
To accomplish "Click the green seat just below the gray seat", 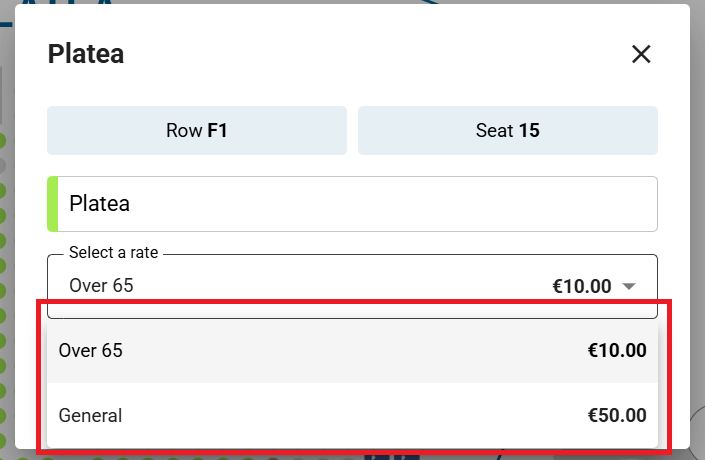I will pyautogui.click(x=2, y=191).
